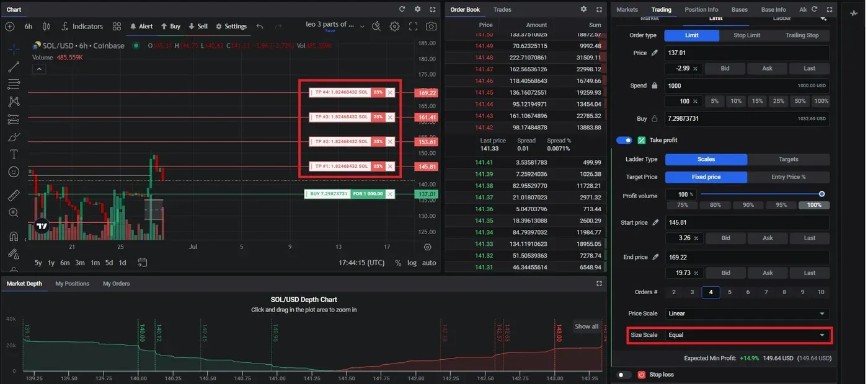Refresh the Chart panel
The image size is (868, 384).
coord(402,9)
